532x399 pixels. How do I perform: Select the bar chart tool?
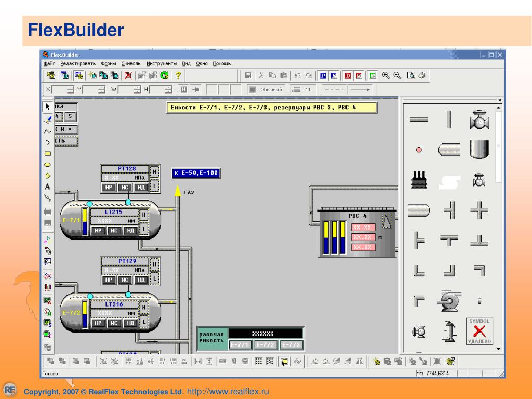tap(47, 287)
